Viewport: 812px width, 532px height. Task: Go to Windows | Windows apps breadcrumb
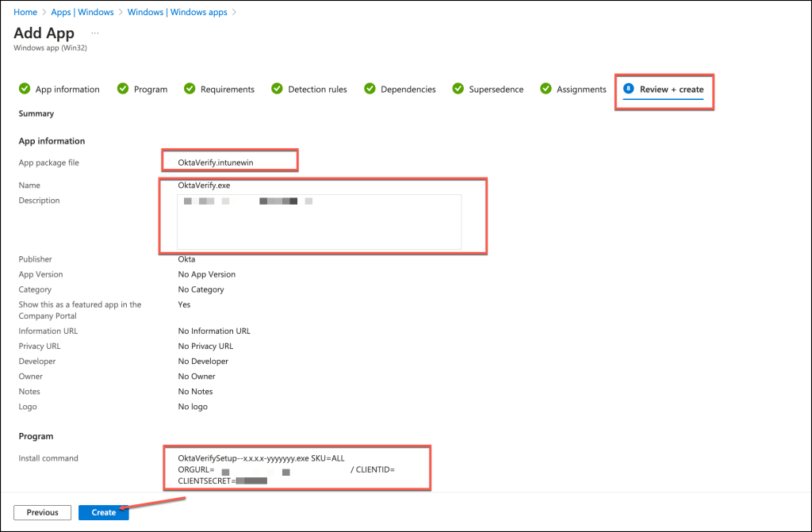point(177,12)
